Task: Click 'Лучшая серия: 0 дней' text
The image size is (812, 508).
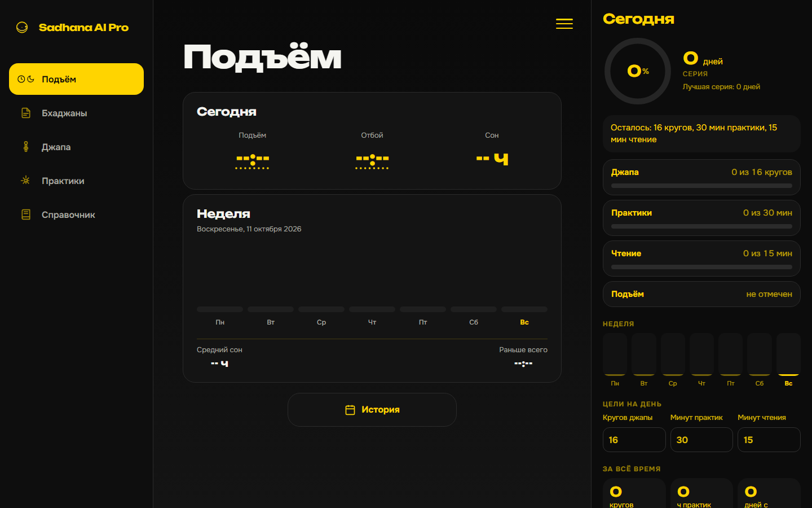Action: coord(721,87)
